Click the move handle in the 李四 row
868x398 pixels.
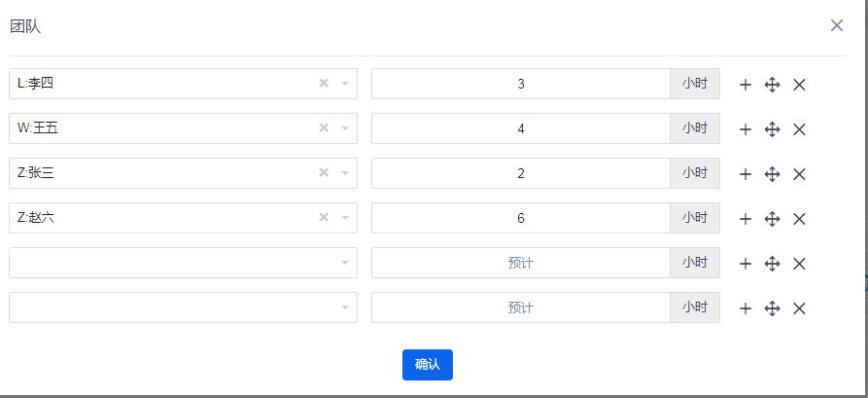[x=773, y=85]
